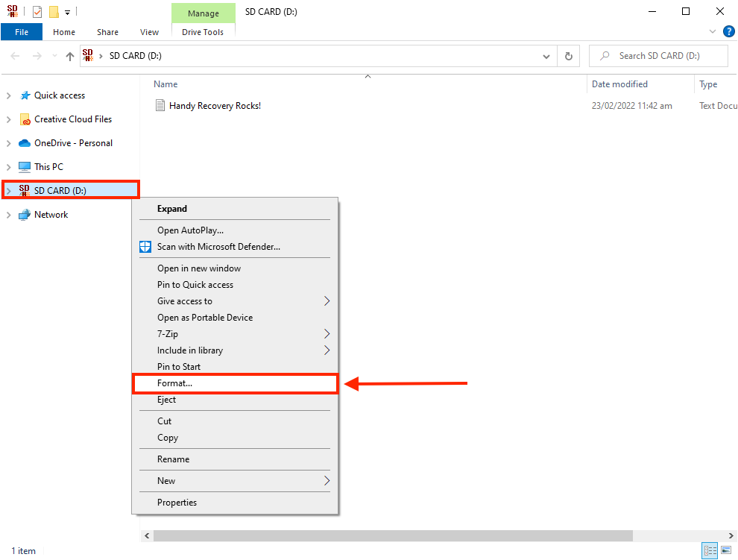Select Quick access in navigation pane
Viewport: 738px width, 560px height.
[x=60, y=95]
